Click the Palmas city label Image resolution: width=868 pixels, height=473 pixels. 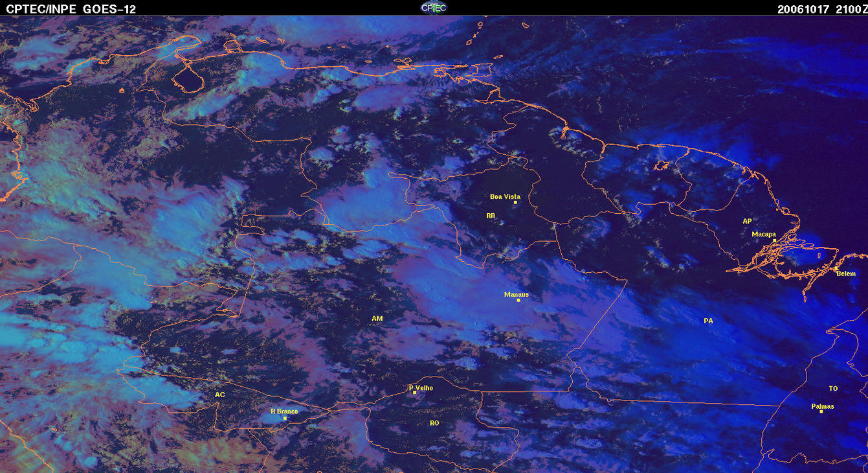(x=823, y=406)
